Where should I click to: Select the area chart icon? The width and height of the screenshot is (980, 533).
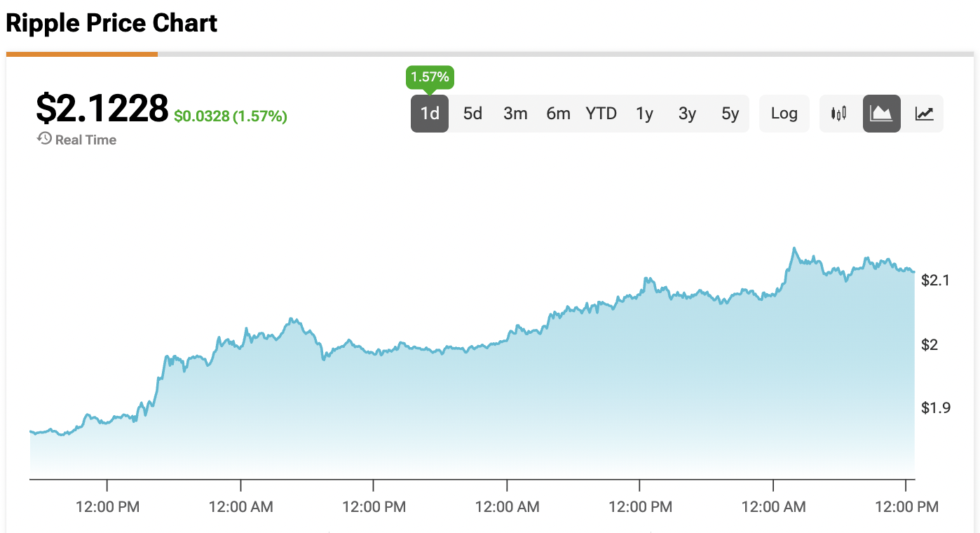pos(881,114)
